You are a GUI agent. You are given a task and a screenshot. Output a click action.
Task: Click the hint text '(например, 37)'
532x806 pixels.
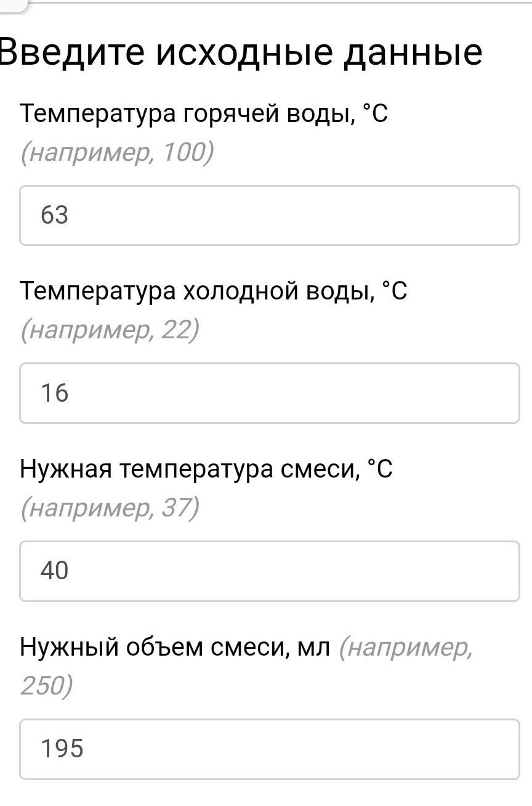click(x=110, y=508)
